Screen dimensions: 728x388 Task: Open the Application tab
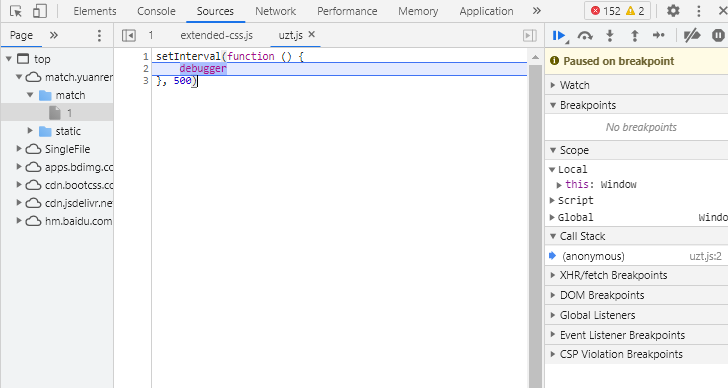[486, 11]
